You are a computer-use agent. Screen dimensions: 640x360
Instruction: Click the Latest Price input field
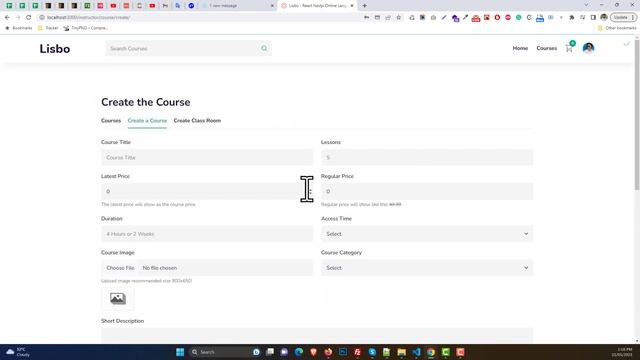tap(207, 191)
